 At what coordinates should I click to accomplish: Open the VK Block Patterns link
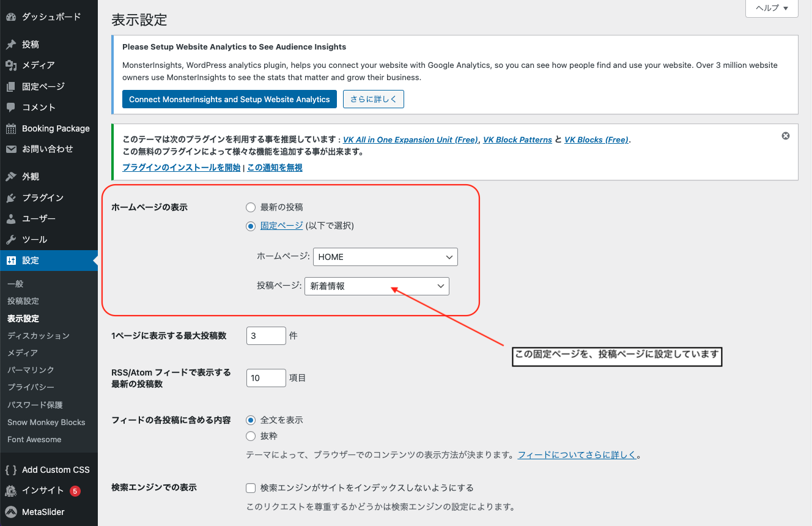[517, 140]
